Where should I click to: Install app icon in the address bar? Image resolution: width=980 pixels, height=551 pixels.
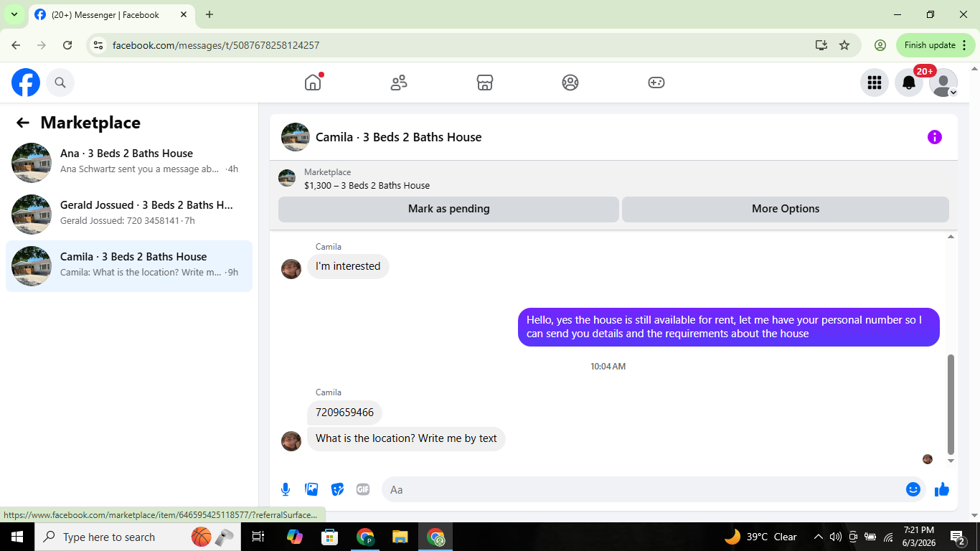click(821, 45)
